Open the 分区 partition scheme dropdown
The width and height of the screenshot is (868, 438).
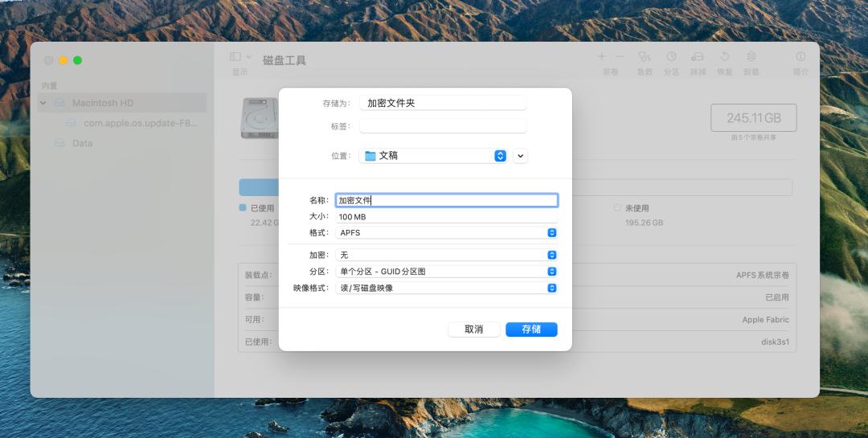(x=447, y=272)
